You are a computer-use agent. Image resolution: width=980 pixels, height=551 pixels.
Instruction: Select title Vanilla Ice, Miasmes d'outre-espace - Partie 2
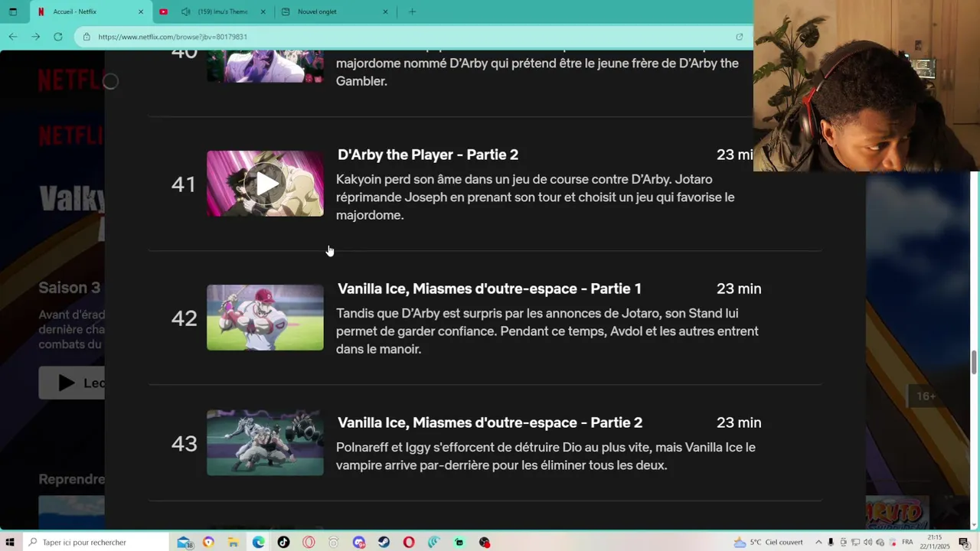(490, 422)
